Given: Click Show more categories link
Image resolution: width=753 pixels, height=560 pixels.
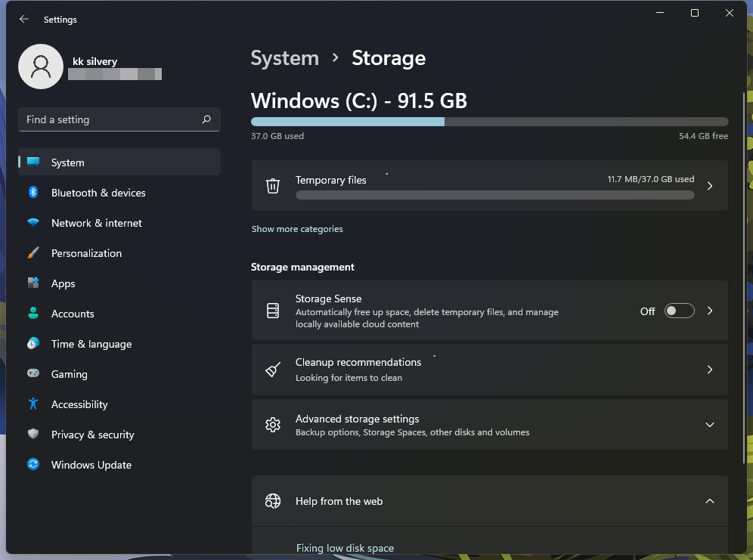Looking at the screenshot, I should click(x=297, y=229).
